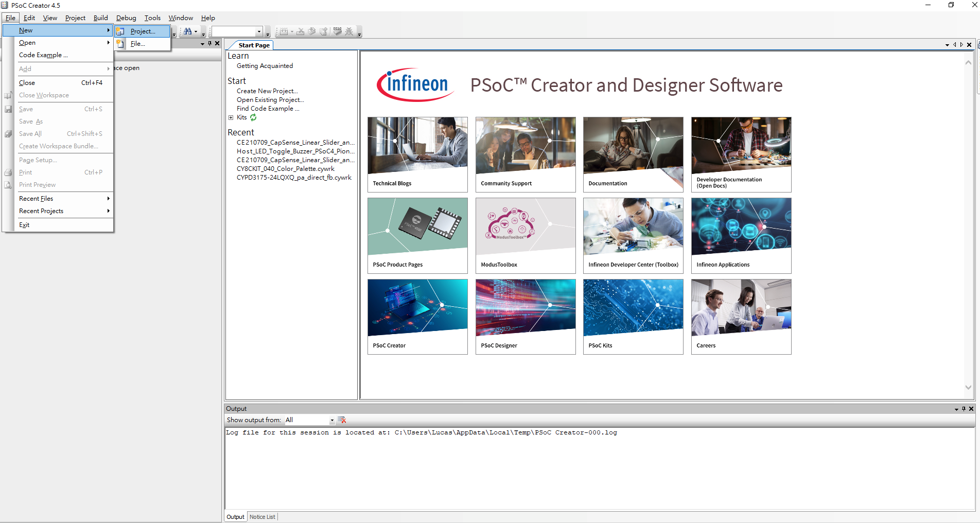Click the Create New Project link
The image size is (980, 523).
click(267, 91)
